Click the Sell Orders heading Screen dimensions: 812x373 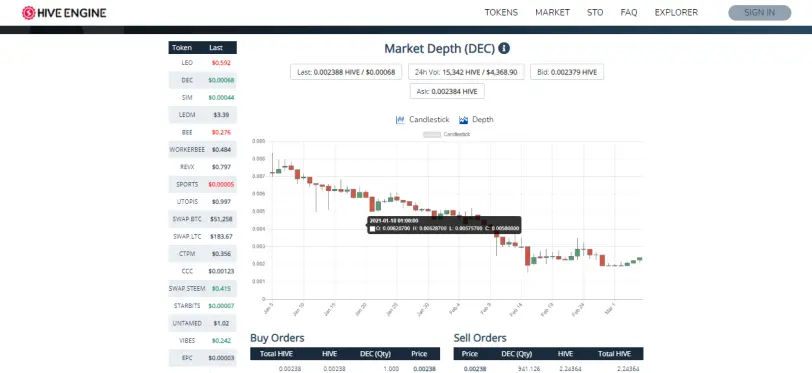(x=480, y=338)
